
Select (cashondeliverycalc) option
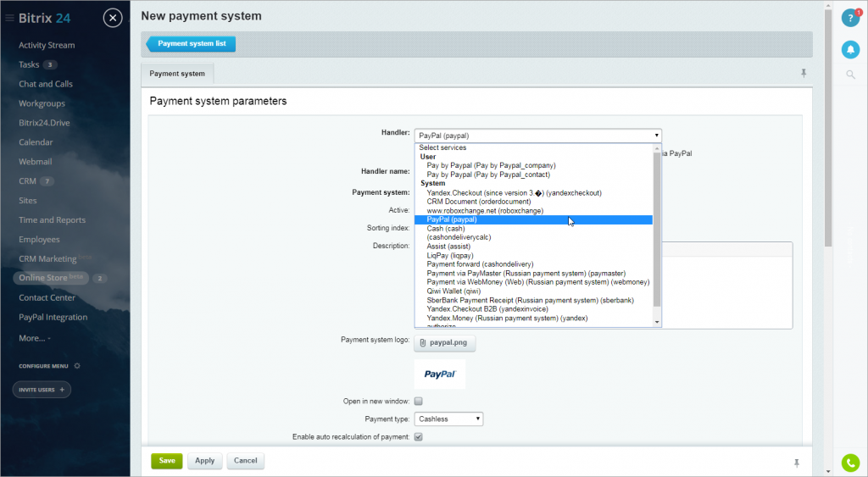[459, 237]
